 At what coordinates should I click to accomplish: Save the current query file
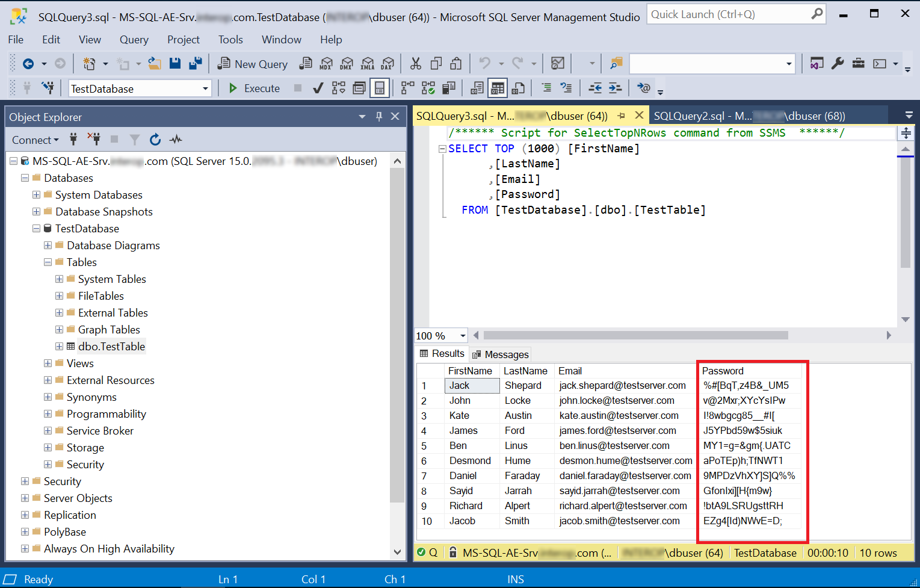(175, 64)
